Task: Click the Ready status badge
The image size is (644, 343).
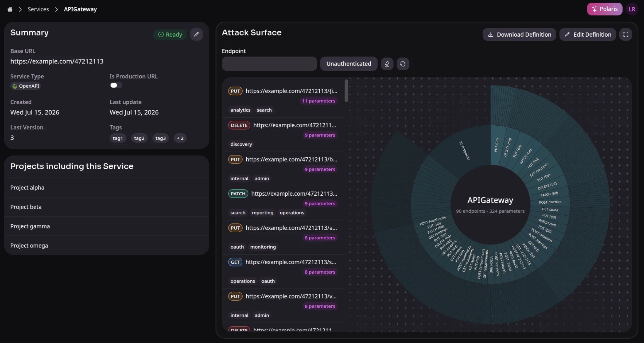Action: 170,35
